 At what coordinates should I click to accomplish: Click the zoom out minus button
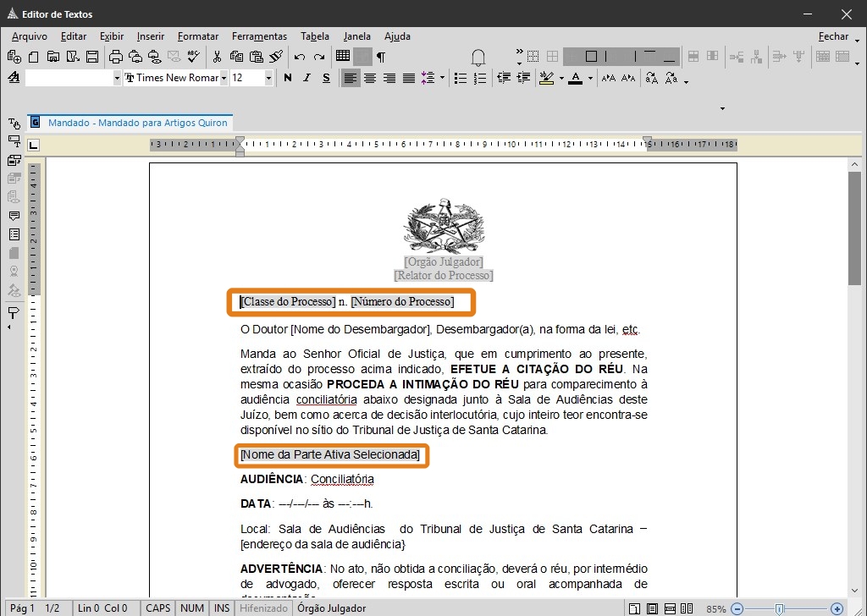(737, 609)
